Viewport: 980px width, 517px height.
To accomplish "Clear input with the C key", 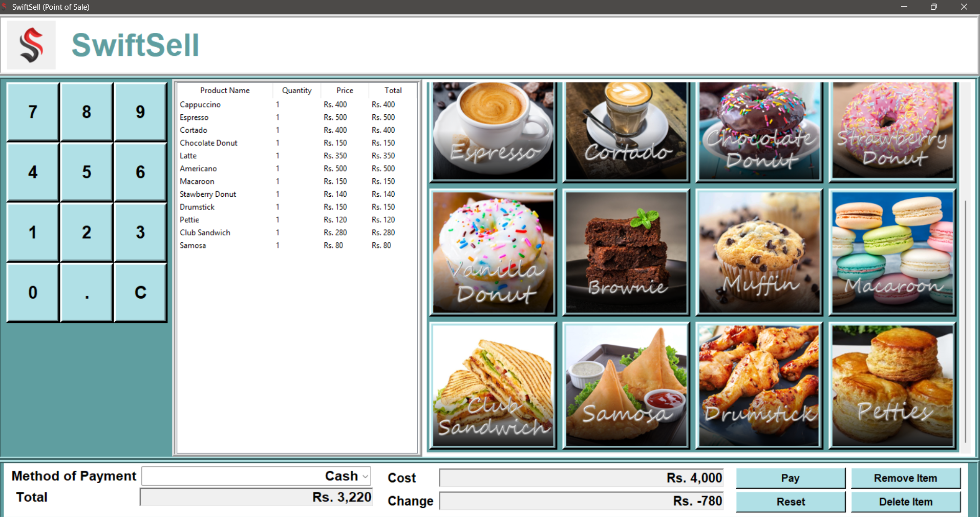I will coord(140,293).
